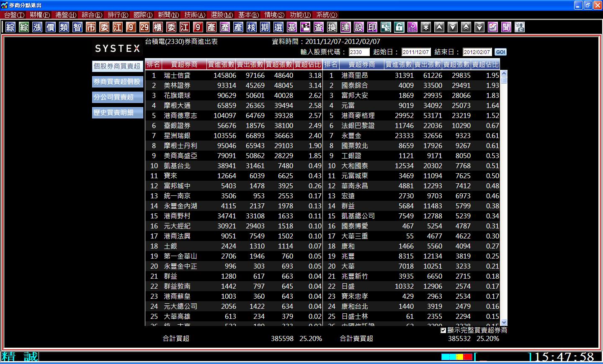The image size is (603, 364).
Task: Open the 智 toolbar icon
Action: click(77, 27)
